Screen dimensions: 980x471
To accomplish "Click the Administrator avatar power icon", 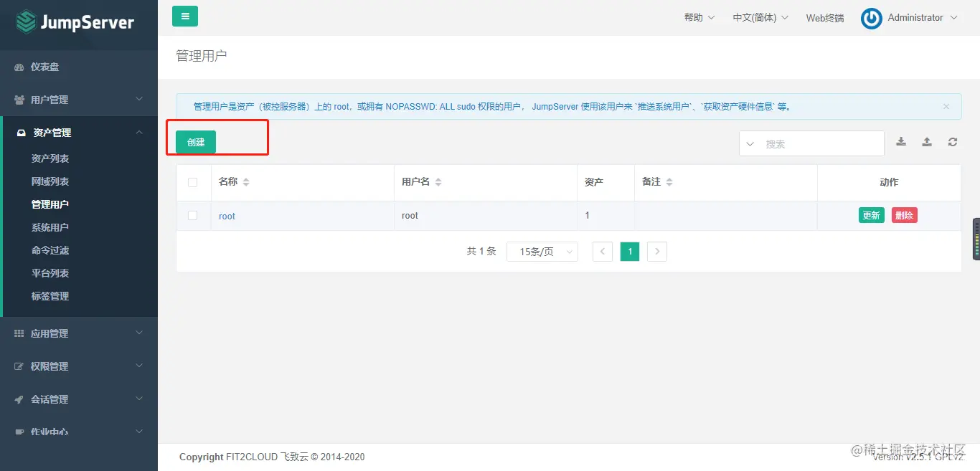I will pos(870,18).
